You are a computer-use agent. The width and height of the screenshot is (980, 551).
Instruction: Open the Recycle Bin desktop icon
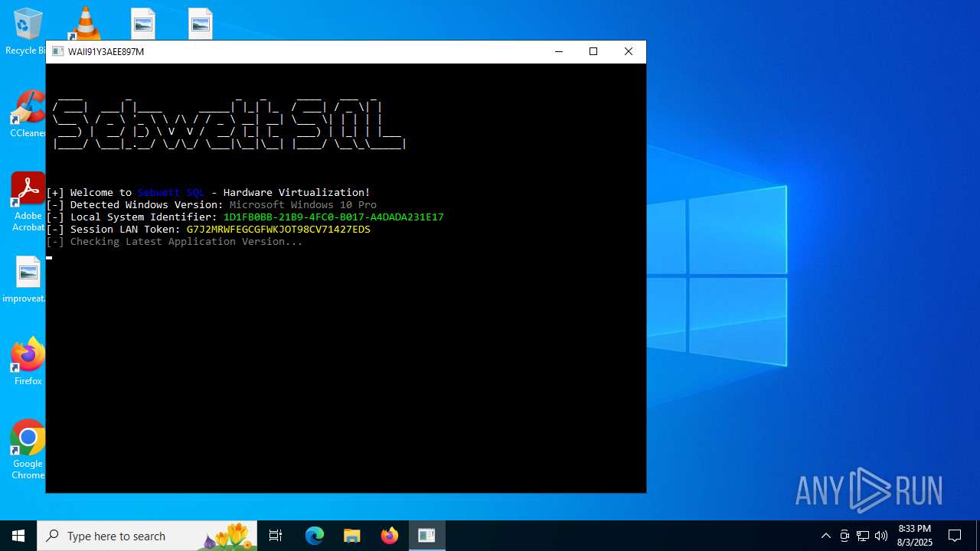[28, 31]
